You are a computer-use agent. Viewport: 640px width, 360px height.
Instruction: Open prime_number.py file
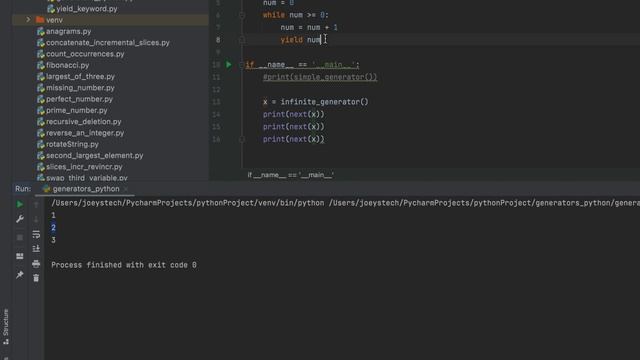76,110
